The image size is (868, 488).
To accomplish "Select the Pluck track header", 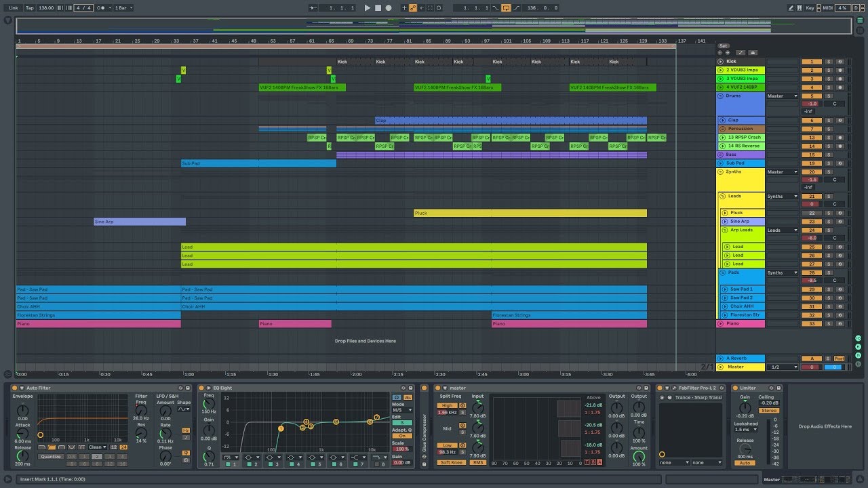I will click(x=744, y=213).
